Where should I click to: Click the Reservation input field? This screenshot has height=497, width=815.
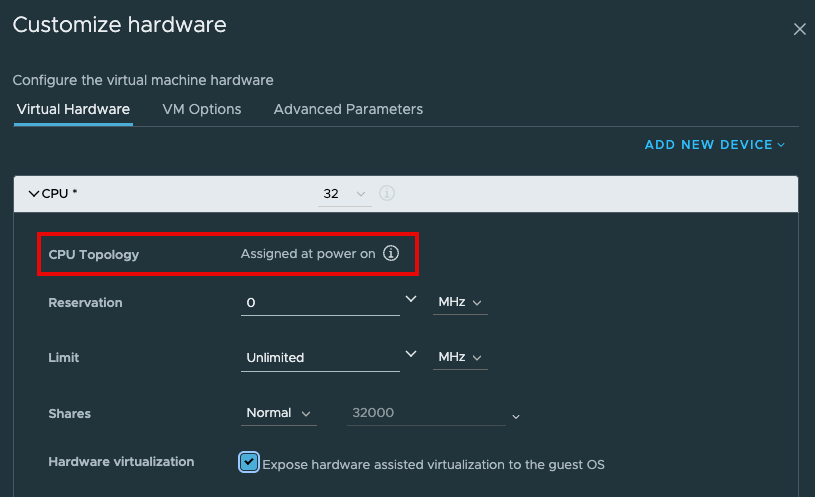tap(318, 302)
